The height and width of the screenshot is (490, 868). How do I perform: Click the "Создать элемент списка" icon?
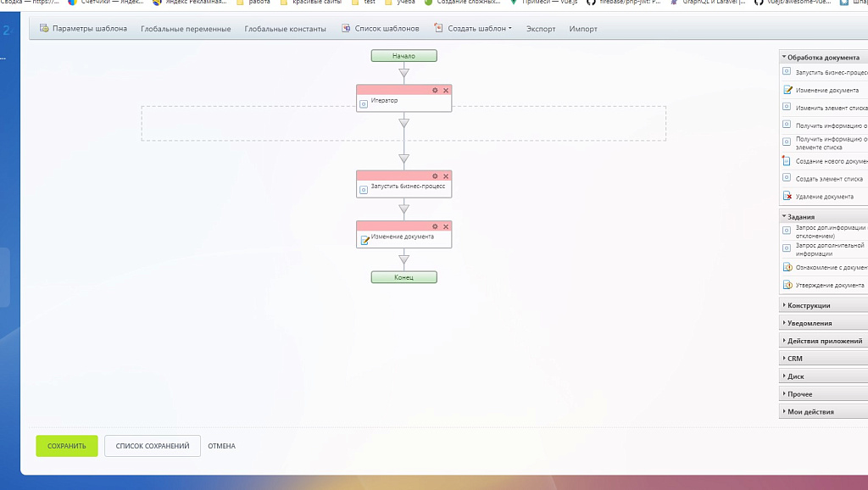pos(787,179)
